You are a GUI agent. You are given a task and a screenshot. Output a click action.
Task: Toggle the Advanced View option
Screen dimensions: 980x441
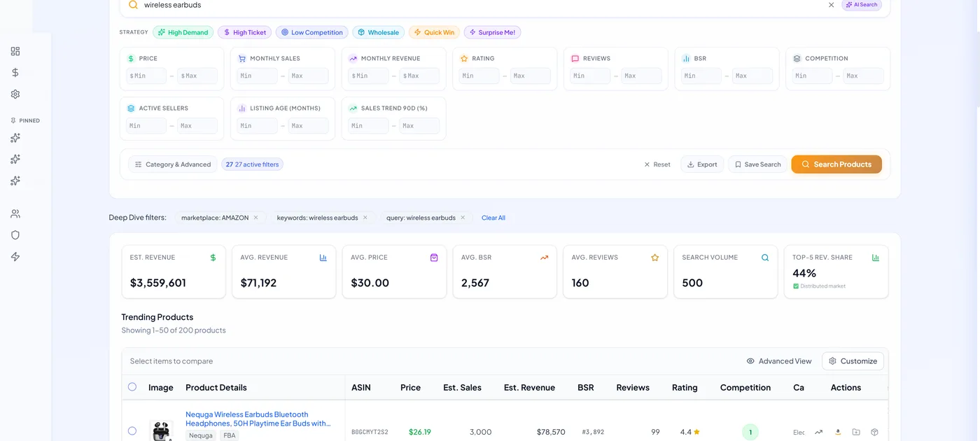[779, 361]
